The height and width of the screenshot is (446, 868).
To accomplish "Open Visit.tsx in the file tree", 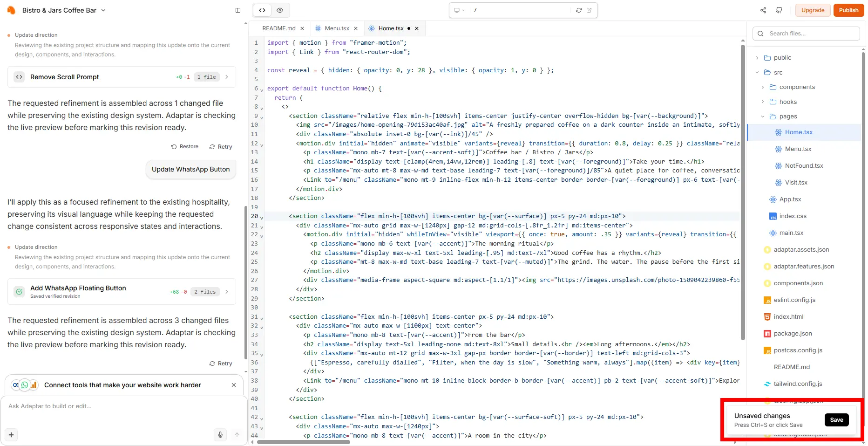I will pyautogui.click(x=796, y=183).
